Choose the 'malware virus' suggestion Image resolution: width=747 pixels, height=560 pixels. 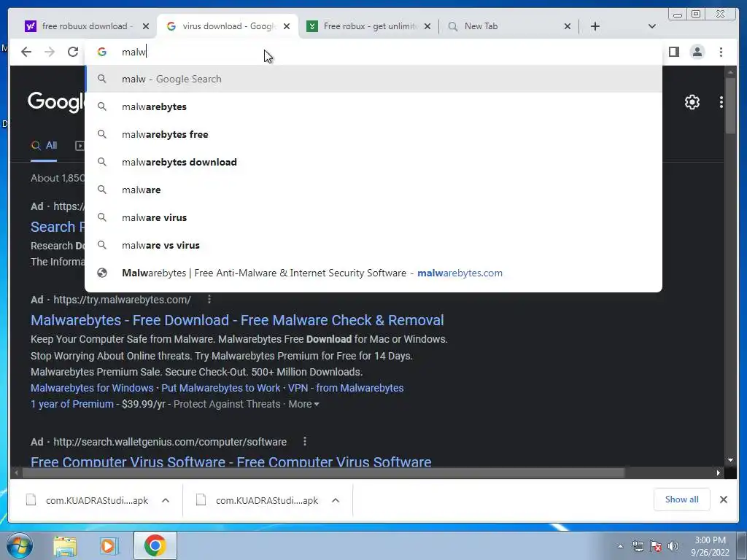coord(373,217)
